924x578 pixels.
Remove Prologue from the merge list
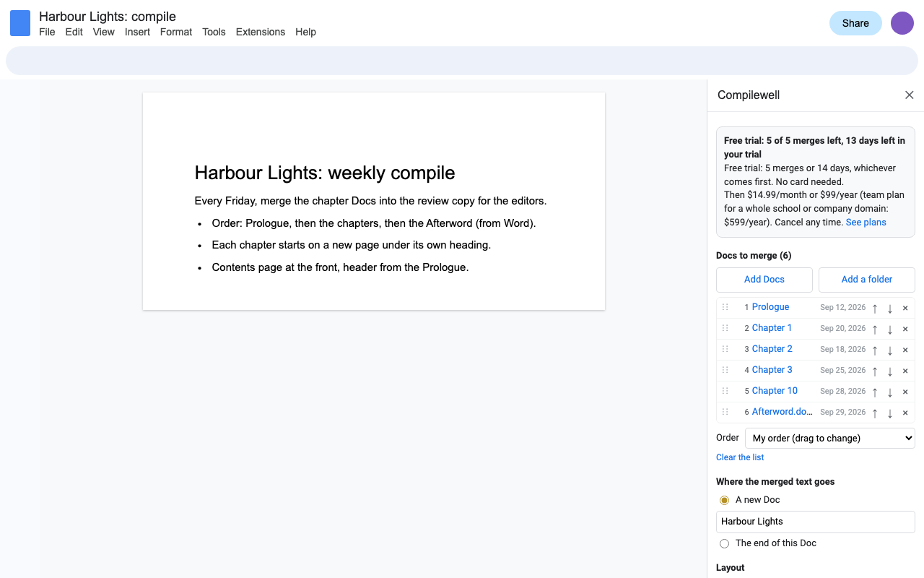pyautogui.click(x=905, y=308)
